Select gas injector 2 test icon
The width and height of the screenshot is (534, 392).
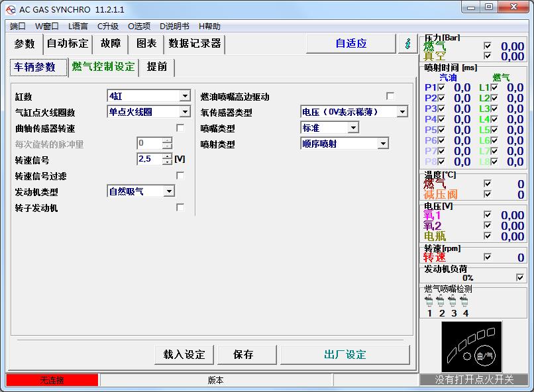[x=441, y=301]
